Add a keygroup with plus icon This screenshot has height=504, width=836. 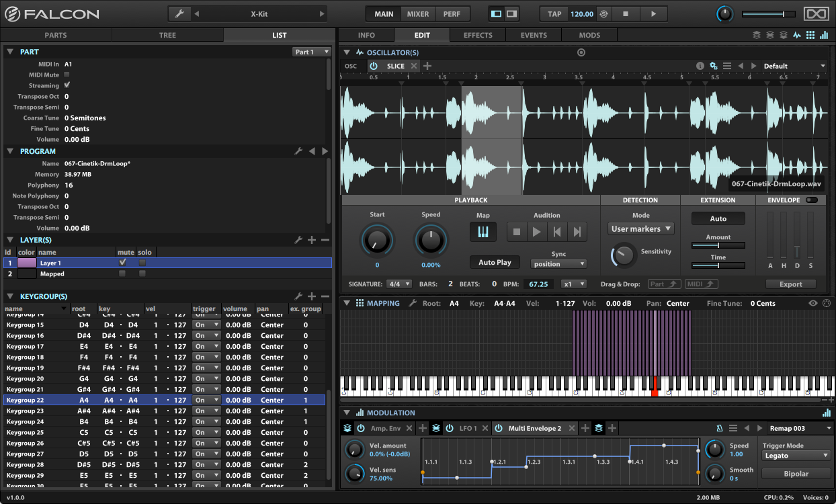312,296
